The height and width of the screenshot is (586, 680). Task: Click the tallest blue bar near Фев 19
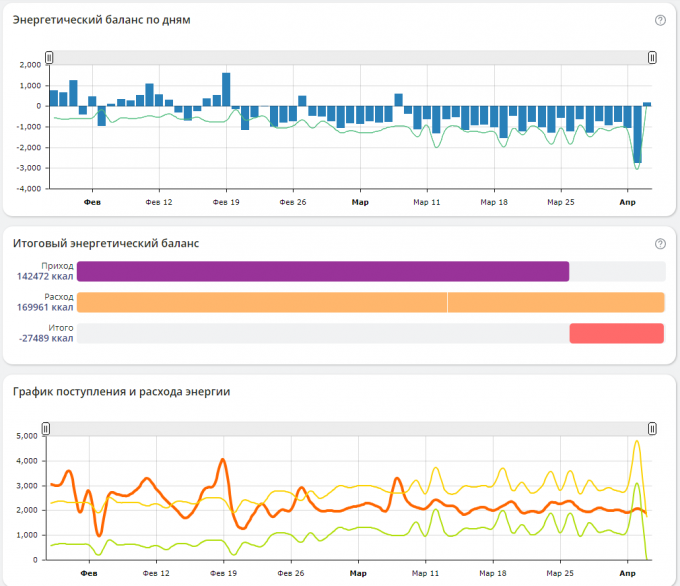pyautogui.click(x=226, y=89)
